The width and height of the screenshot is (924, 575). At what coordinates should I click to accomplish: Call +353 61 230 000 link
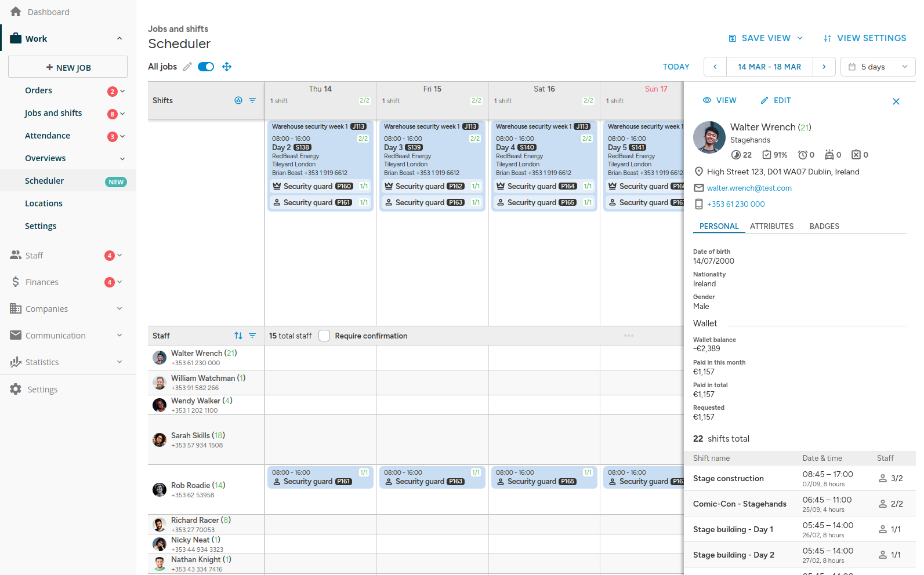736,204
